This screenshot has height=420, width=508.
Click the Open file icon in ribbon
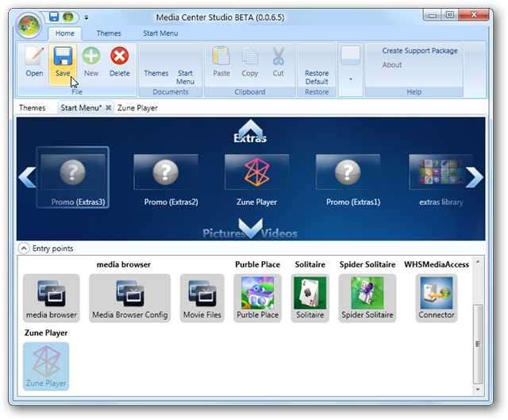(34, 62)
